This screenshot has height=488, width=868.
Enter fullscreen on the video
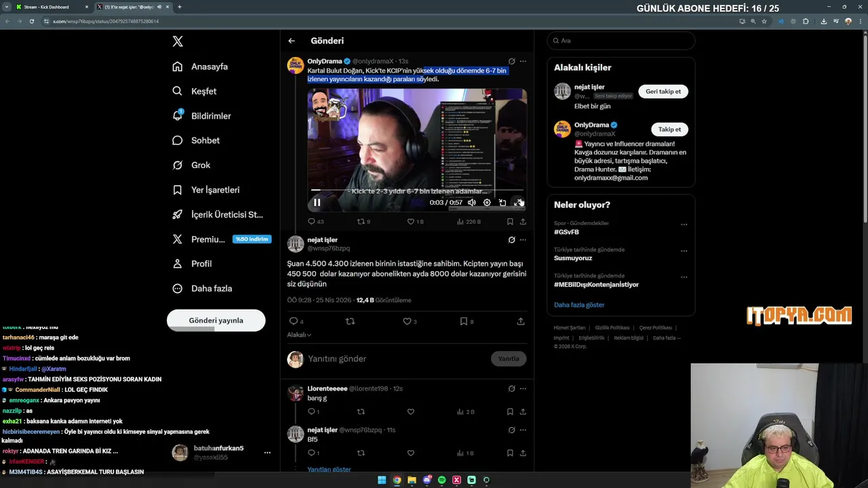(x=518, y=202)
